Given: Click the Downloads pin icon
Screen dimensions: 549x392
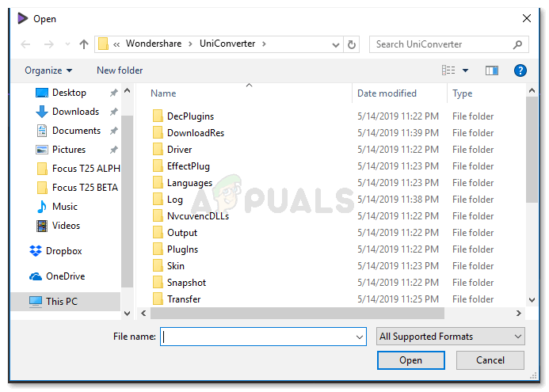Looking at the screenshot, I should pos(113,112).
